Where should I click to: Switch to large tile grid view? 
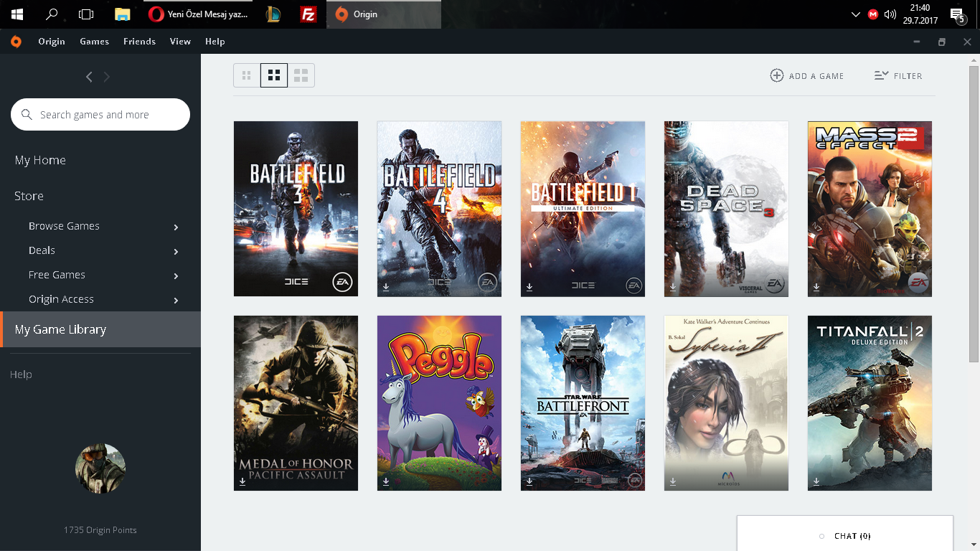click(x=301, y=75)
